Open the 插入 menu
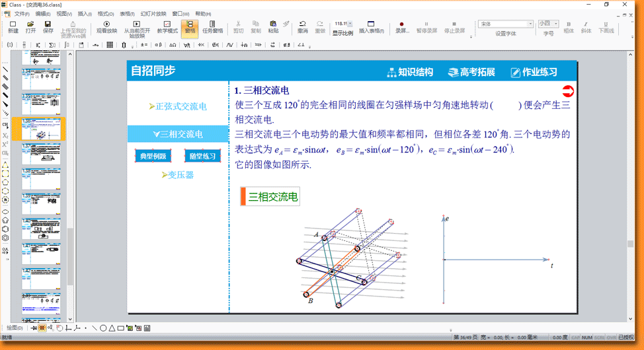This screenshot has height=350, width=644. tap(85, 14)
